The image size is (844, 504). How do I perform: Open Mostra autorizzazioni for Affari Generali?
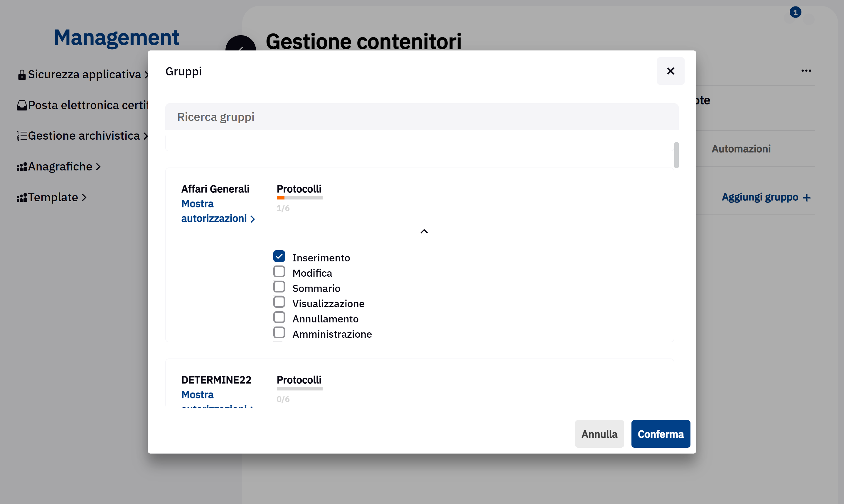click(x=218, y=211)
